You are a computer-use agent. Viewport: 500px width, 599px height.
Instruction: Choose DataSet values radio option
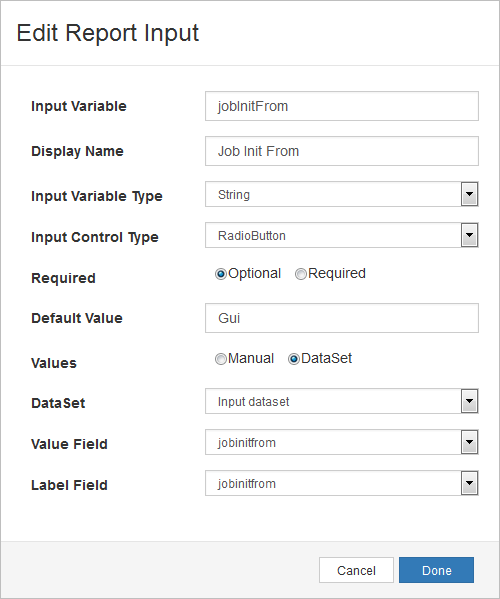coord(293,359)
